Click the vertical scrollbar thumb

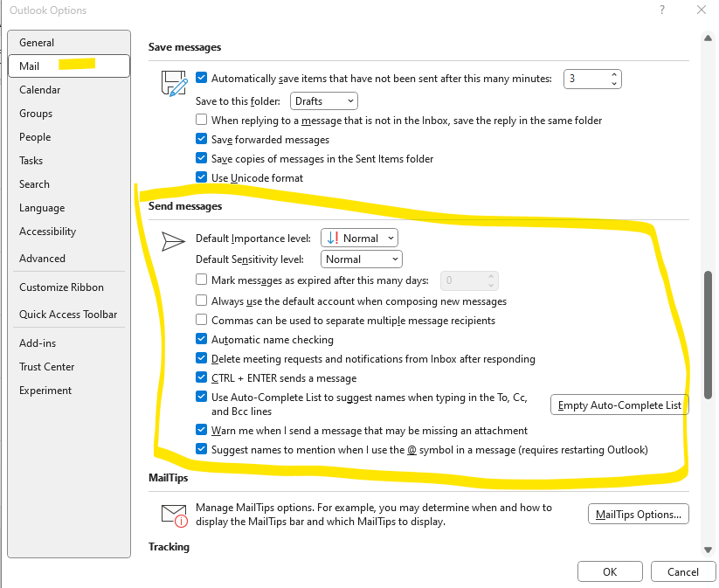(x=709, y=335)
